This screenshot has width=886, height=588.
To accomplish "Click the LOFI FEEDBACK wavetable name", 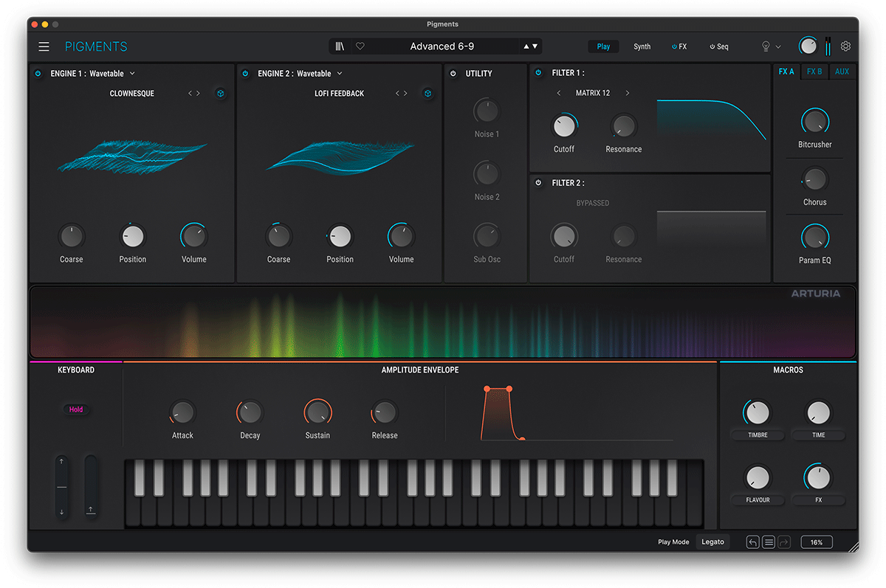I will click(x=339, y=94).
